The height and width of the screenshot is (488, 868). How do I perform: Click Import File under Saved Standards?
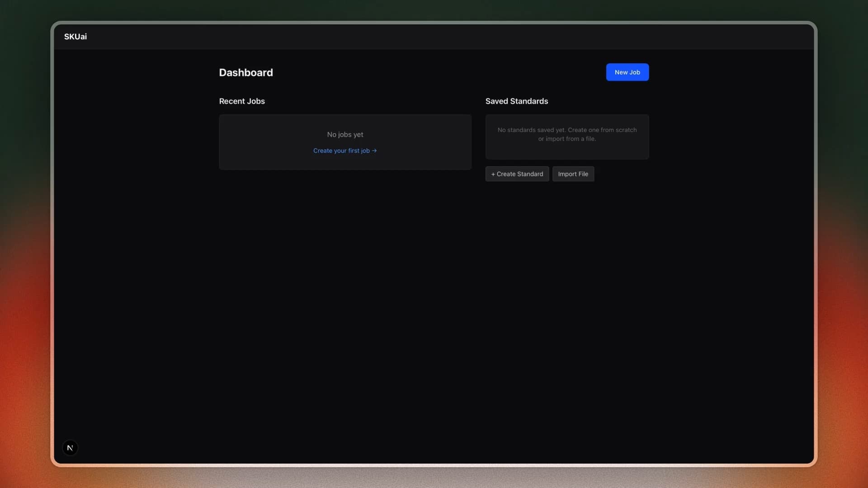[x=573, y=174]
